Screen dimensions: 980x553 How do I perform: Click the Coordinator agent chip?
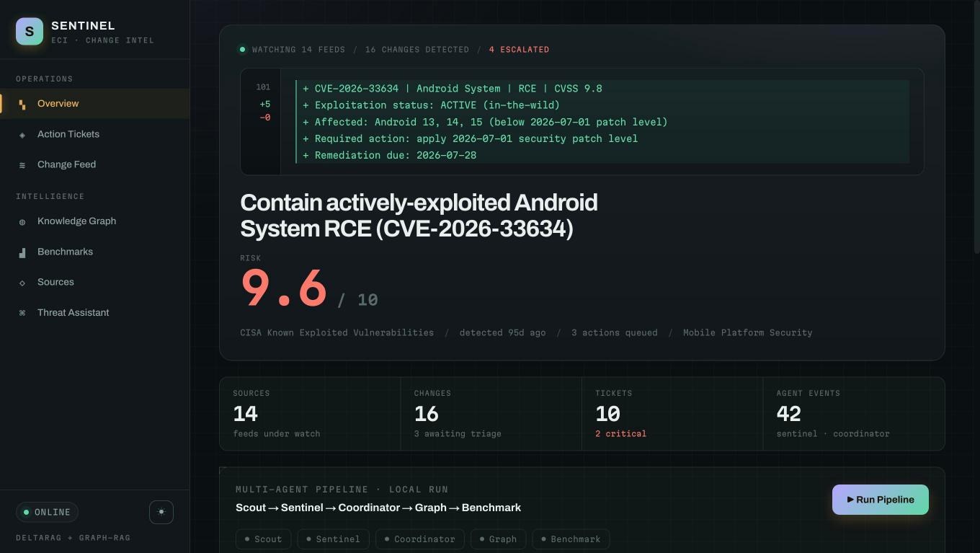click(x=420, y=539)
